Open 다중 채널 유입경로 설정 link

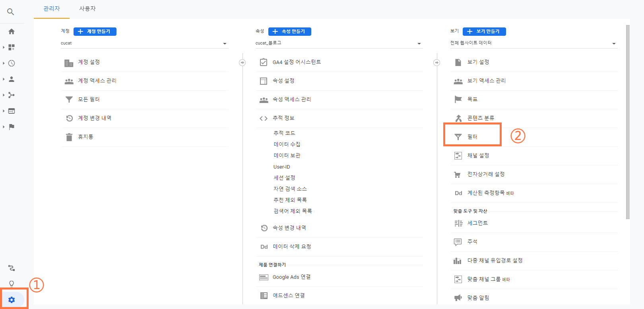495,260
